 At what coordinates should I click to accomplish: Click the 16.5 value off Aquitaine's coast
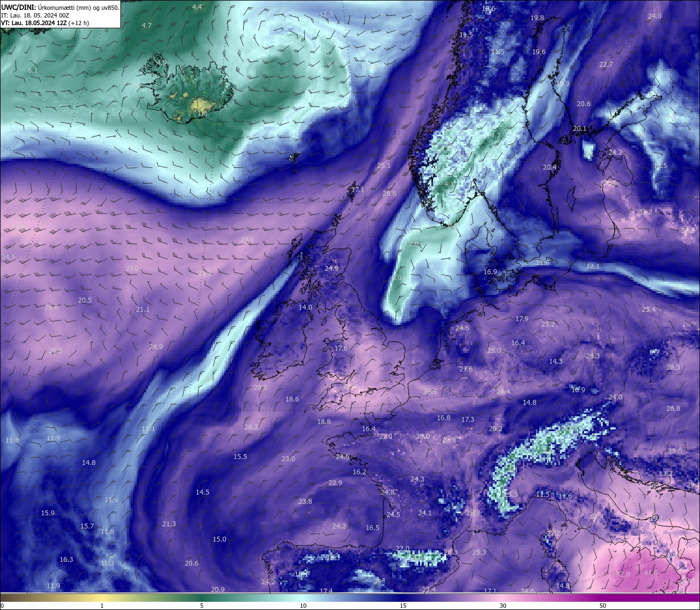(x=372, y=528)
